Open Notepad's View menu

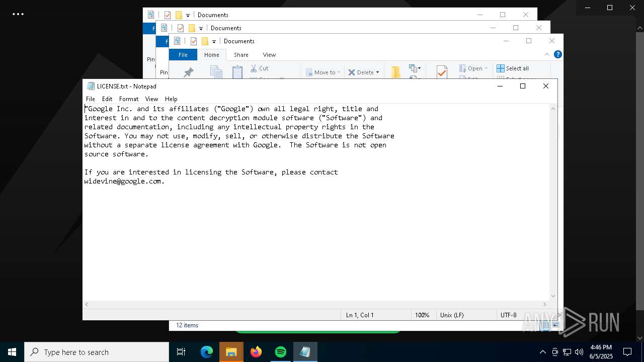pyautogui.click(x=151, y=99)
